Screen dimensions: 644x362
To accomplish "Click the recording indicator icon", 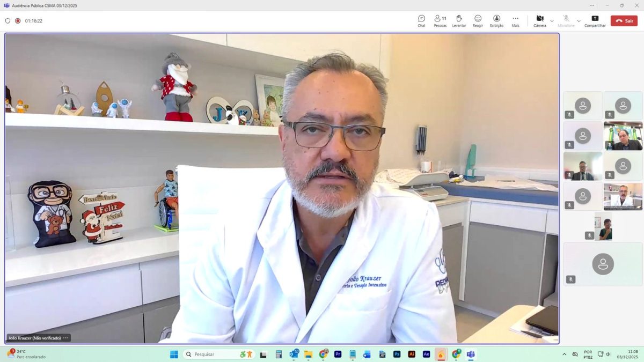I will 18,21.
